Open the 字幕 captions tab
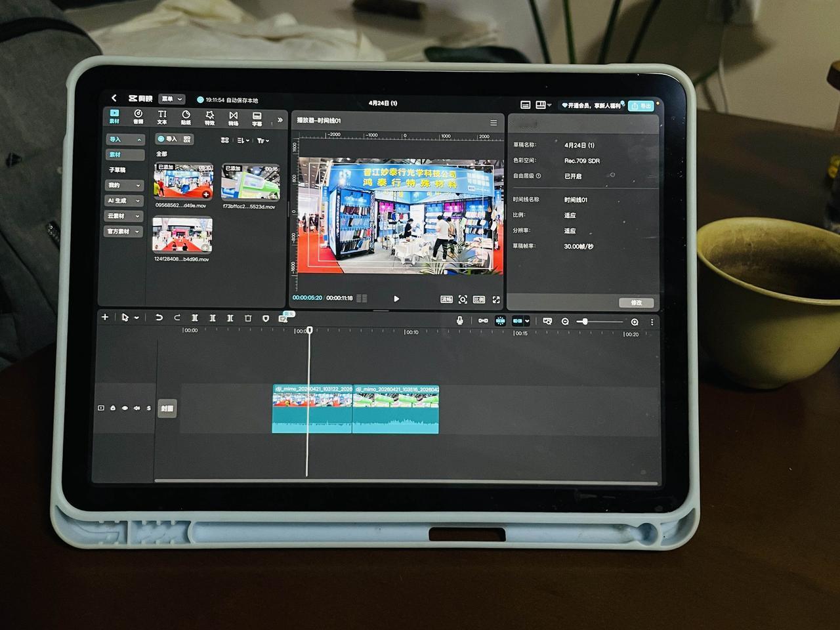Viewport: 840px width, 630px height. [x=257, y=119]
